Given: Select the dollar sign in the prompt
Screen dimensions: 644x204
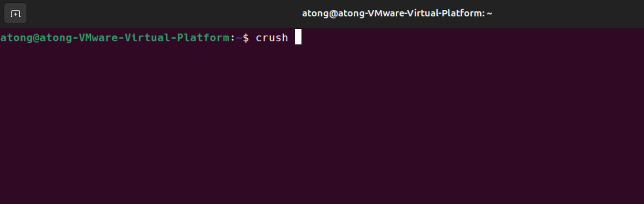Looking at the screenshot, I should [x=246, y=38].
